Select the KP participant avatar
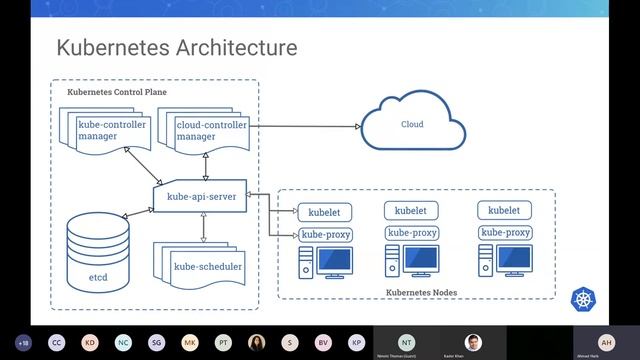 click(356, 343)
